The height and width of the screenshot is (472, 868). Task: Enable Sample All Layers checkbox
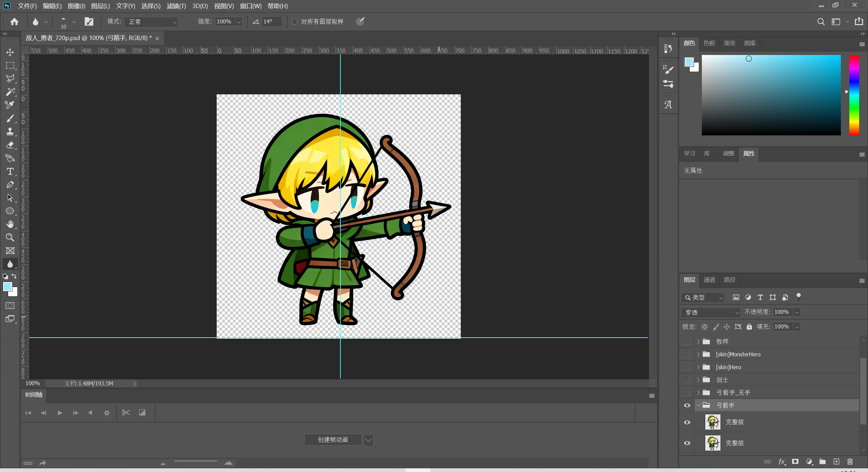(x=295, y=22)
